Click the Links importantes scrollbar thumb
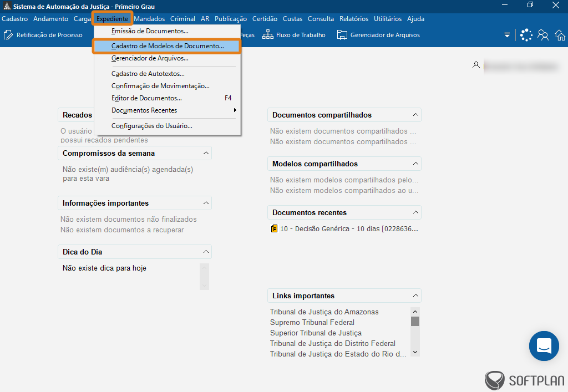 click(415, 322)
